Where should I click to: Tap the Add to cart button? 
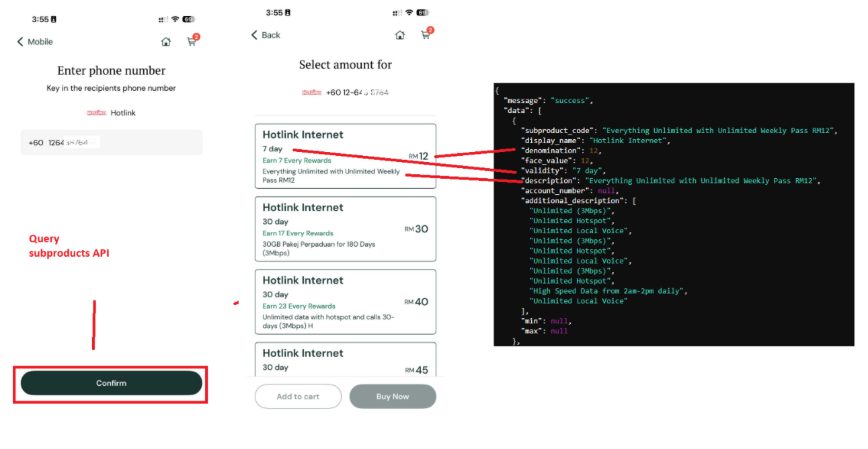point(298,397)
